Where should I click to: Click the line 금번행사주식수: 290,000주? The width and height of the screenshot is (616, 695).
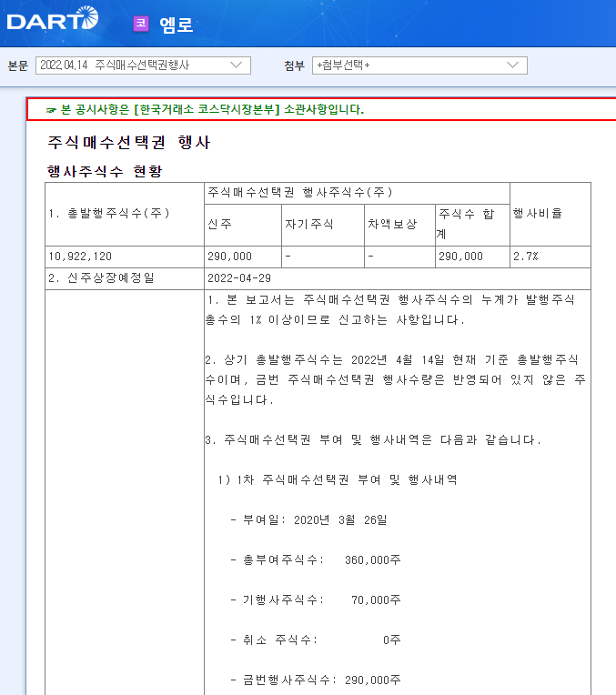[x=316, y=680]
